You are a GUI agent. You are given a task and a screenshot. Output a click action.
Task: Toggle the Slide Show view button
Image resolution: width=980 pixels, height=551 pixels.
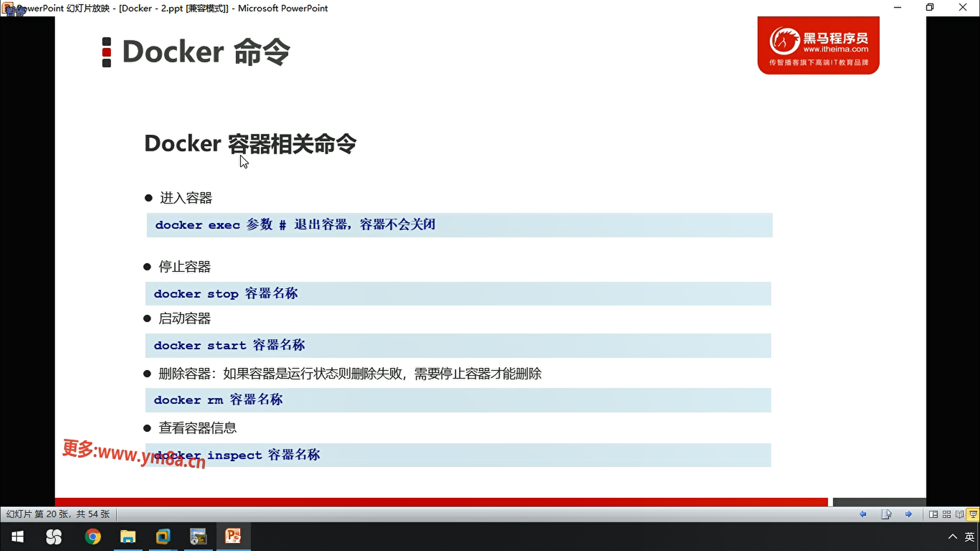973,514
